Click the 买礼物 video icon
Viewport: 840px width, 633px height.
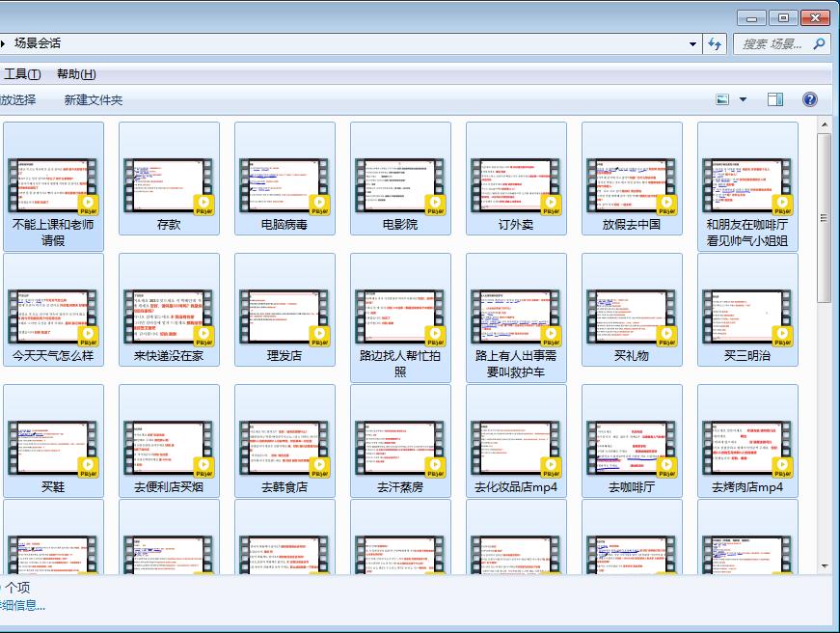(632, 316)
